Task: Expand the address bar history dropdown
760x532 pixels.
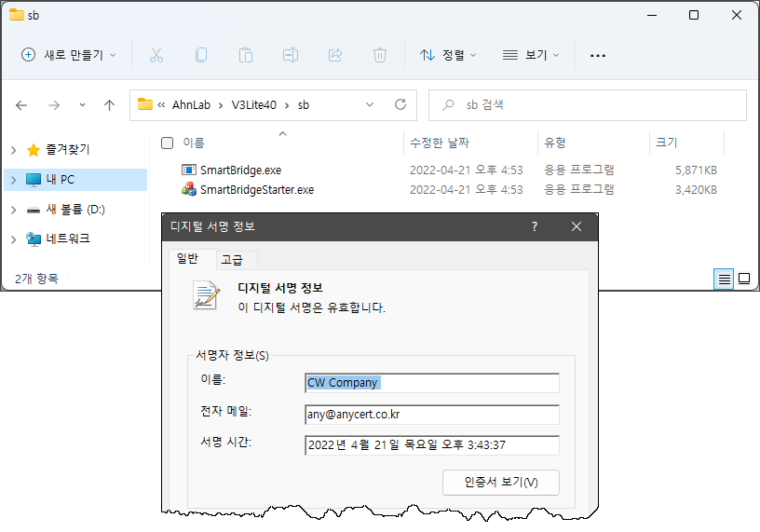Action: coord(370,104)
